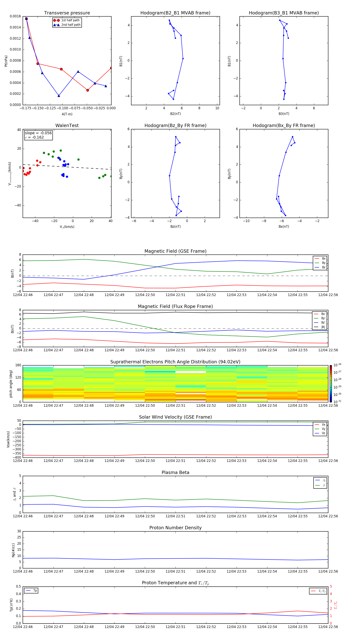Click the 'Bz' legend entry in GSE plot
The height and width of the screenshot is (644, 351).
click(320, 267)
